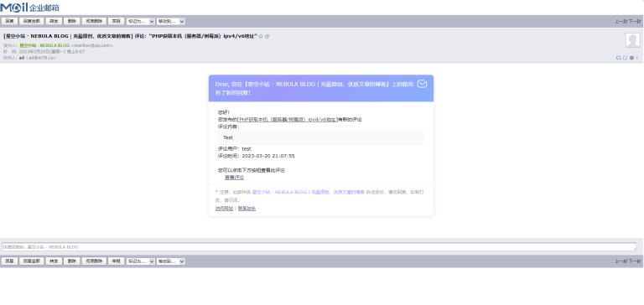Click the sent date '2023年3月20日' line
The height and width of the screenshot is (305, 644).
pos(52,52)
